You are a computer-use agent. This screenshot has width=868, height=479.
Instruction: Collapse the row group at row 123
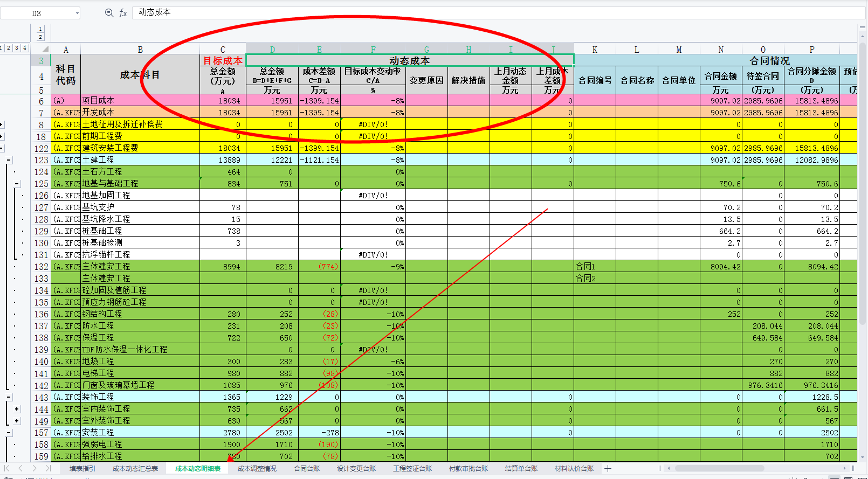pos(9,160)
